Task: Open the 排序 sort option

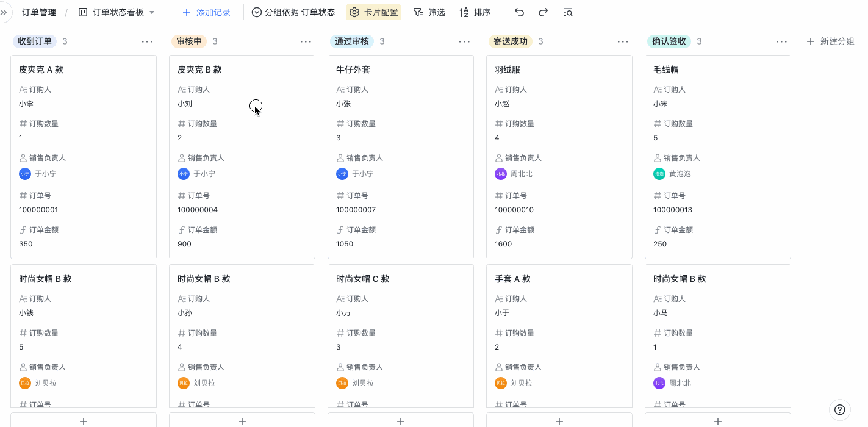Action: 475,12
